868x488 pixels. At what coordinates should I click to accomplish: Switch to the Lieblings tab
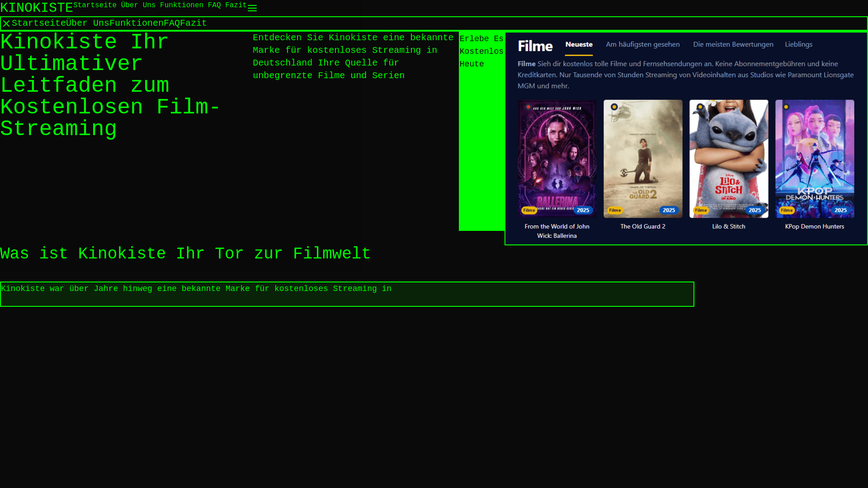(798, 44)
